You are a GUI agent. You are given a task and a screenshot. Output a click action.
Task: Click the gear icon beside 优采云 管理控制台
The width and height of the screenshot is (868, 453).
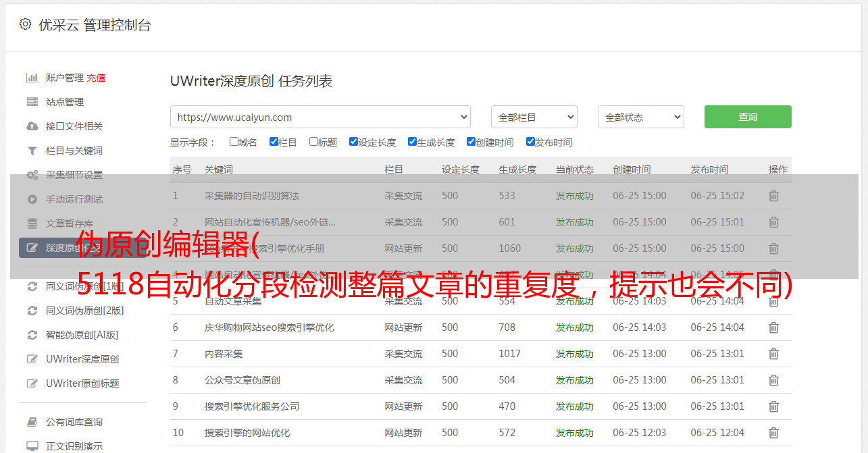click(25, 24)
